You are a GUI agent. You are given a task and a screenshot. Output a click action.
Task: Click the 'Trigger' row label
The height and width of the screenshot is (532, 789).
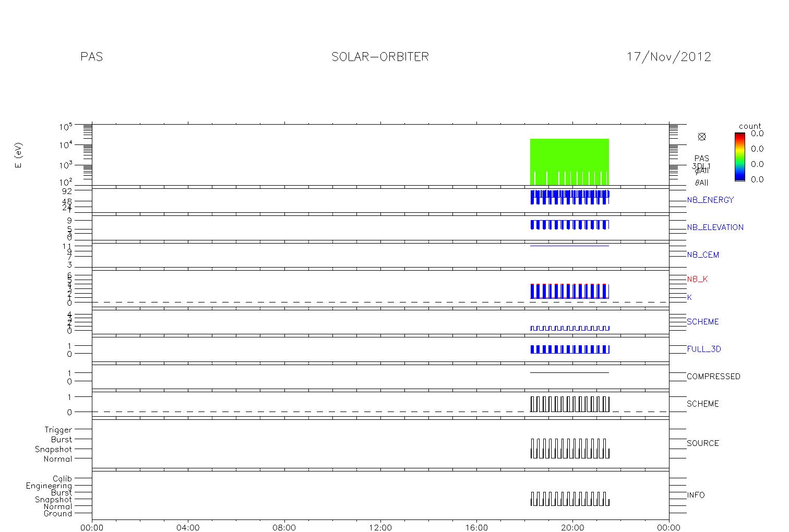(x=58, y=430)
